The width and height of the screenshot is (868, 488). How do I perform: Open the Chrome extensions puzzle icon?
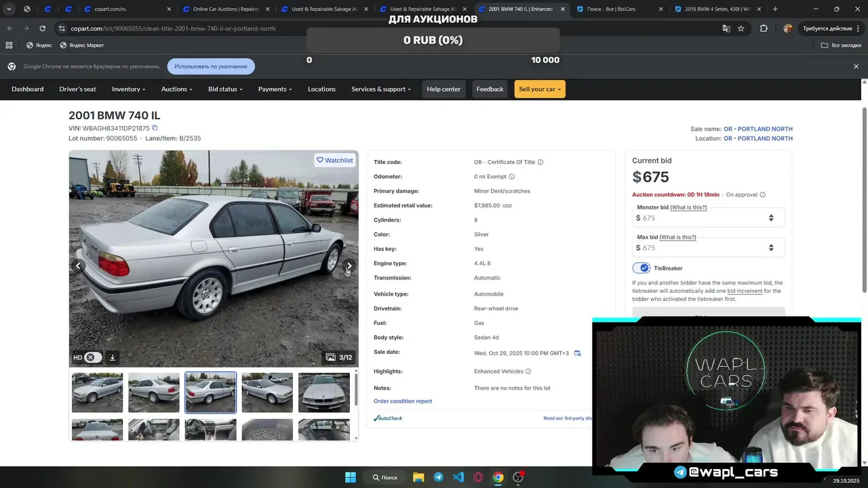(x=764, y=28)
